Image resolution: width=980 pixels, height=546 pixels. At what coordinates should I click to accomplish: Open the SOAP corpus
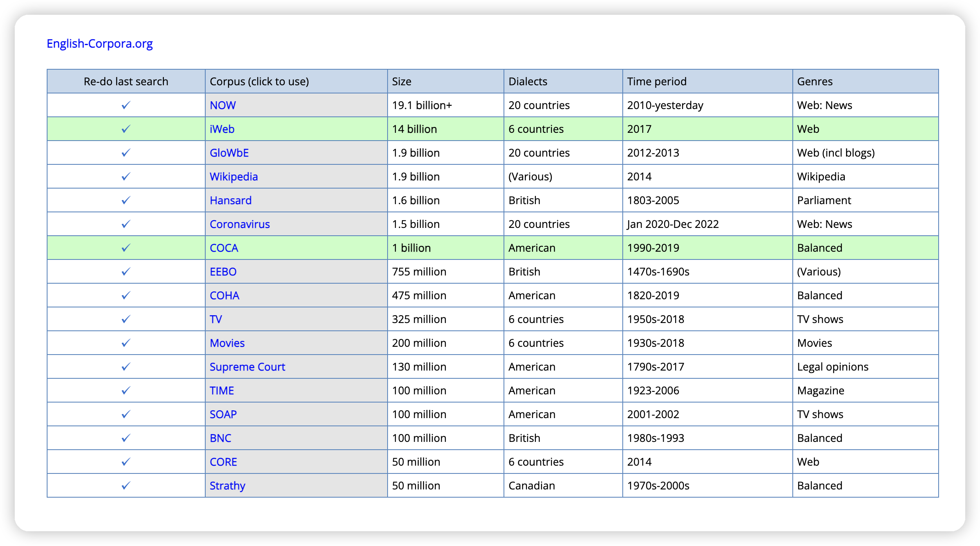click(223, 414)
